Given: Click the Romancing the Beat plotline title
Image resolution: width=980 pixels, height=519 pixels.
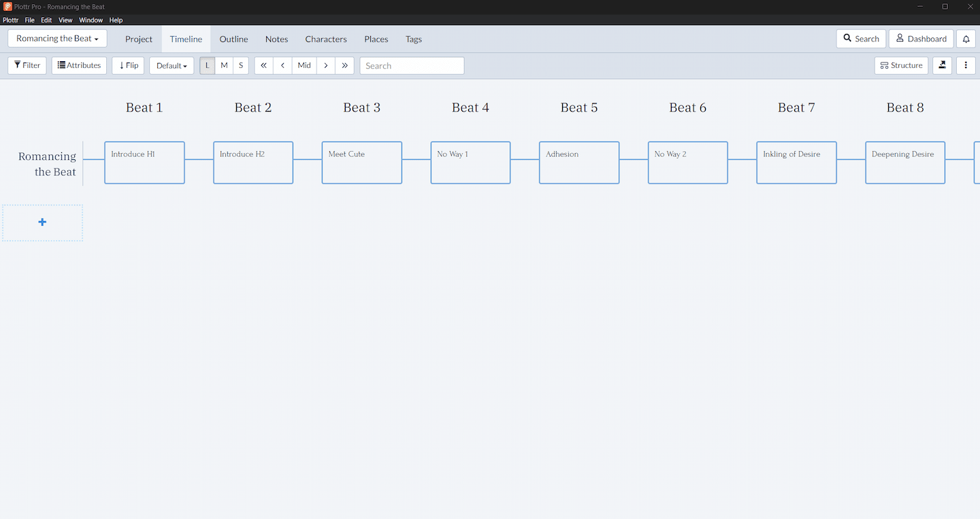Looking at the screenshot, I should pyautogui.click(x=47, y=164).
